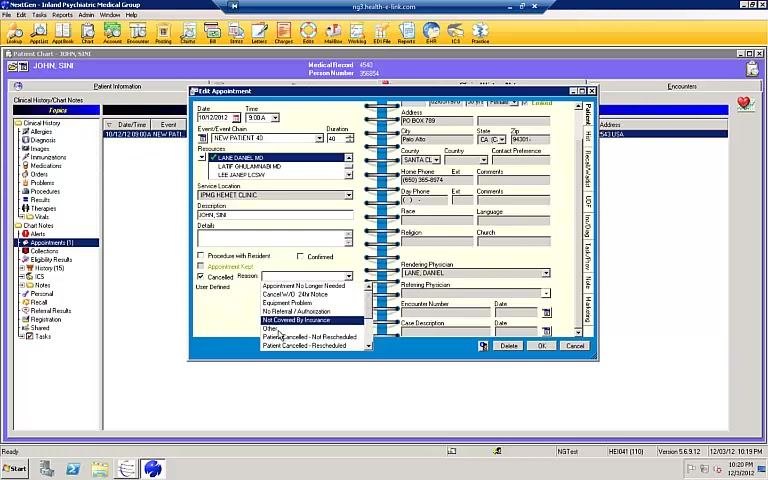Open the Tasks menu

39,15
